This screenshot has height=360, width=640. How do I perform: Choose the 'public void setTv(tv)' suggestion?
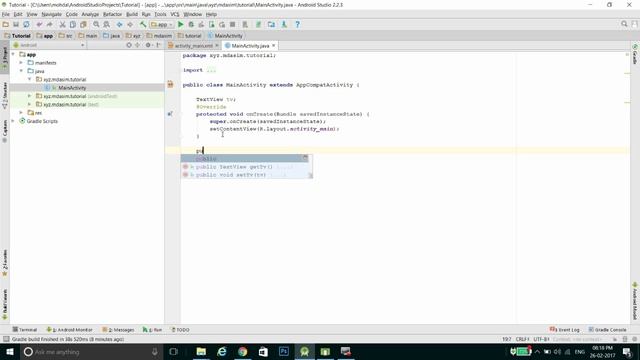click(x=245, y=175)
